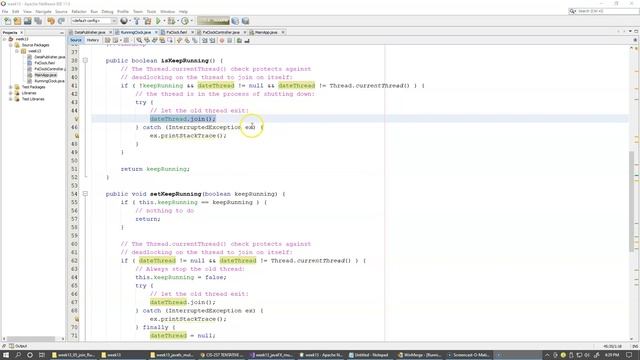Switch to the FxClock.fxml editor tab

[176, 32]
